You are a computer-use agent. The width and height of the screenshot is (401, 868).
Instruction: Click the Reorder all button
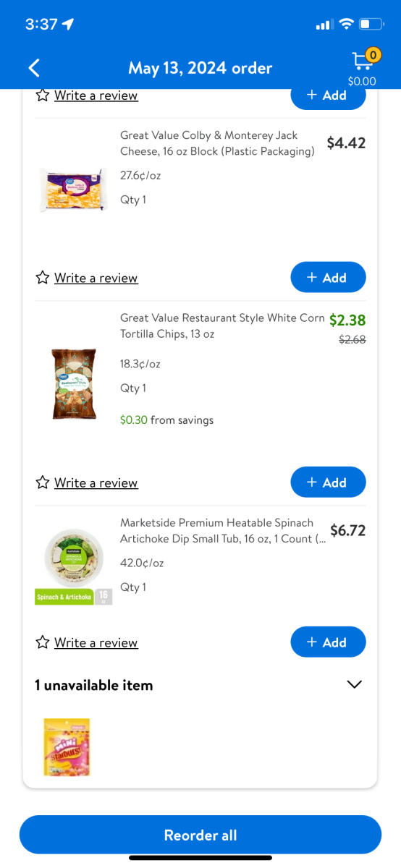pyautogui.click(x=200, y=835)
